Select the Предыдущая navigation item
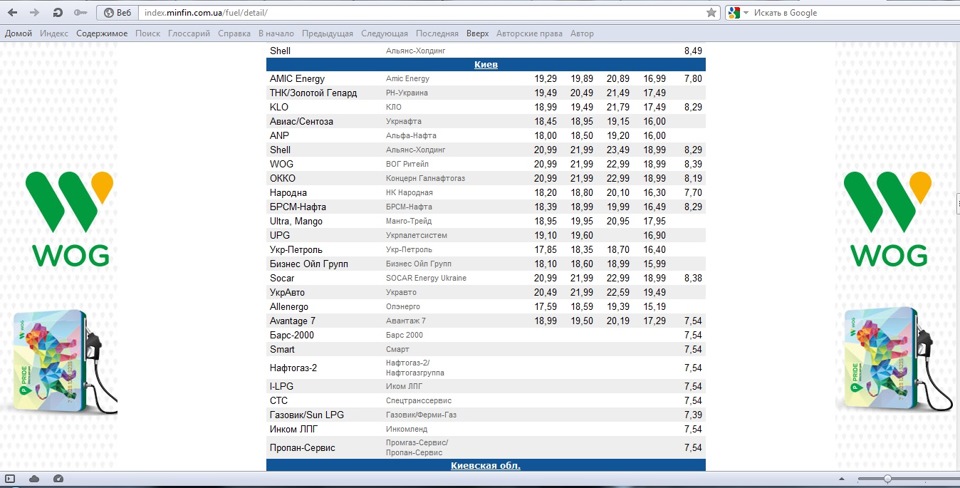 pos(328,34)
